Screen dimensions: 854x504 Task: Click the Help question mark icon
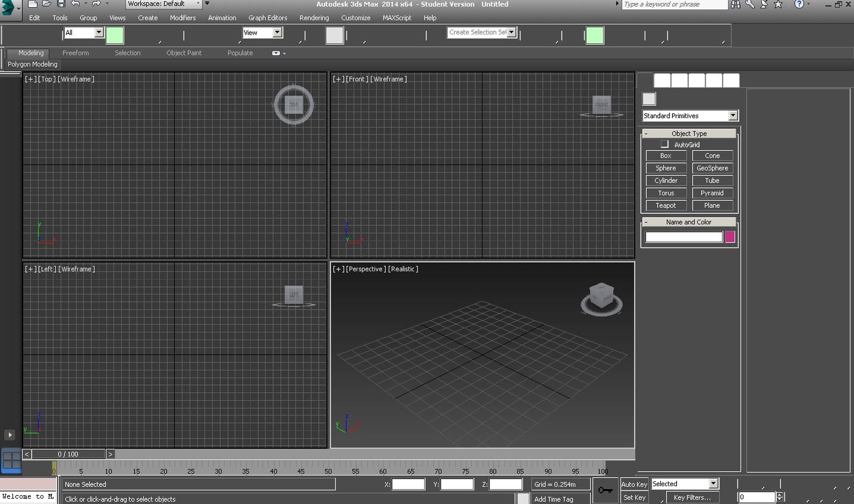coord(799,4)
